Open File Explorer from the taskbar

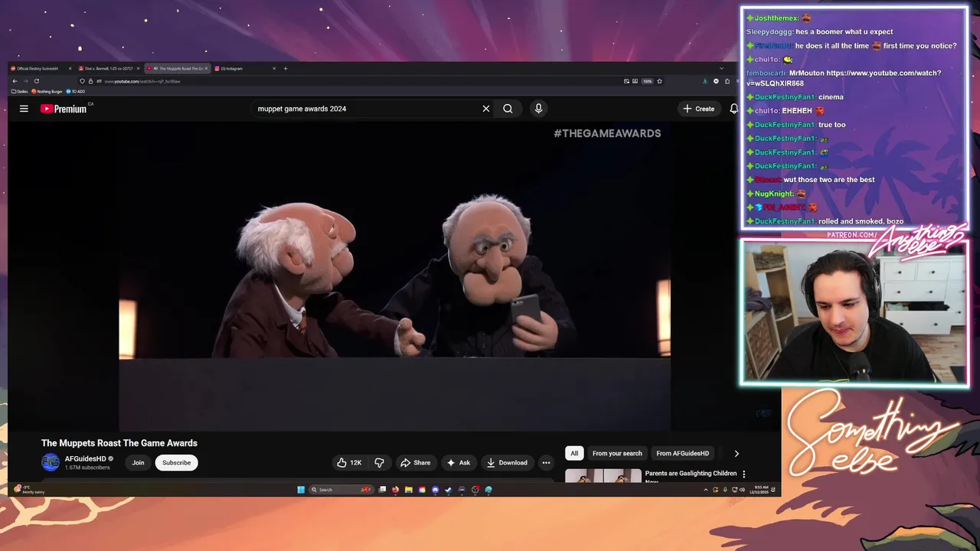tap(409, 490)
